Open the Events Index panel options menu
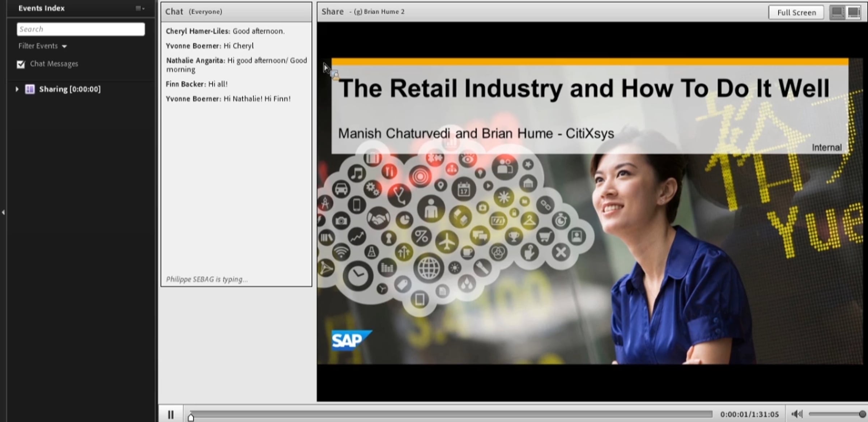This screenshot has height=422, width=868. coord(140,8)
